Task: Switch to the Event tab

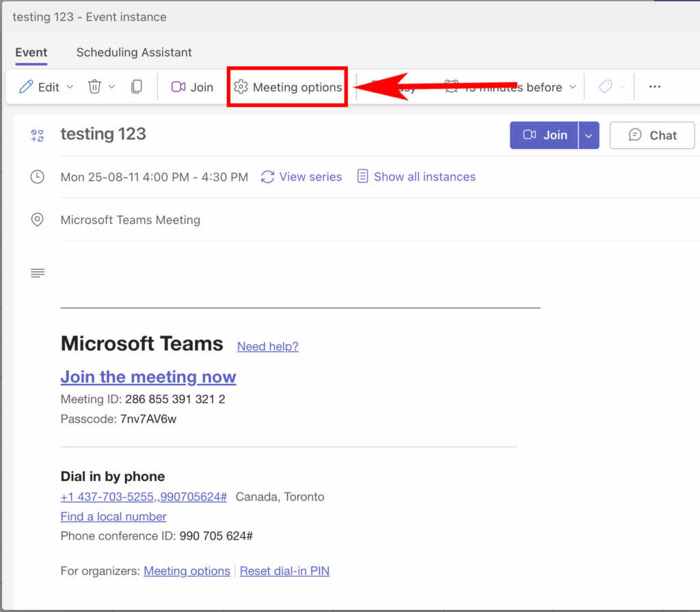Action: (x=31, y=53)
